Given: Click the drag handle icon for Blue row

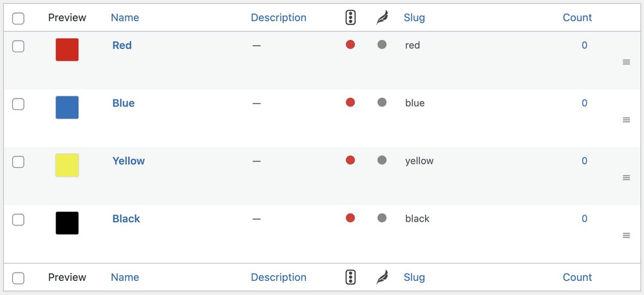Looking at the screenshot, I should [626, 120].
